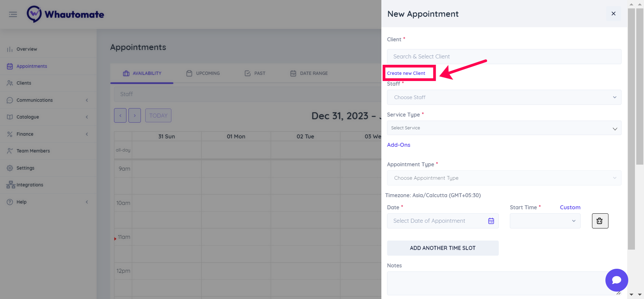Switch to the Upcoming tab
Screen dimensions: 644x299
click(203, 73)
